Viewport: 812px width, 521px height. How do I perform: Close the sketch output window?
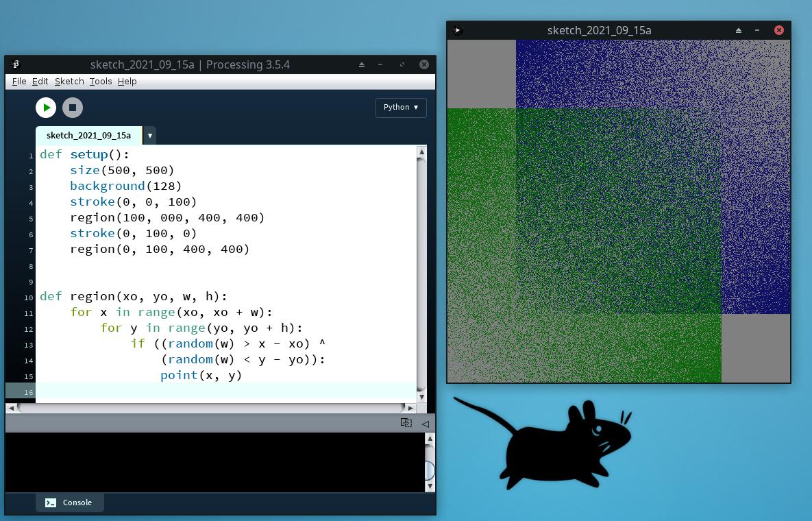(779, 30)
